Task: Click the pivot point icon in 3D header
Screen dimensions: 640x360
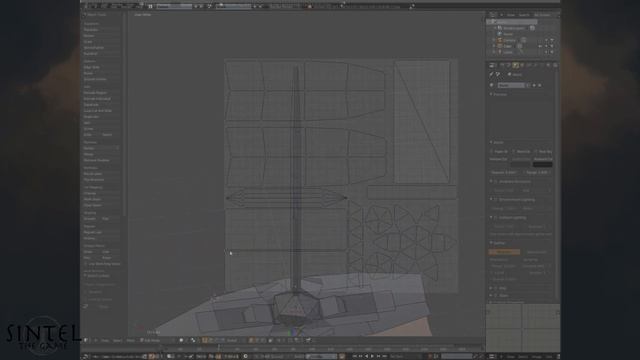Action: 193,340
